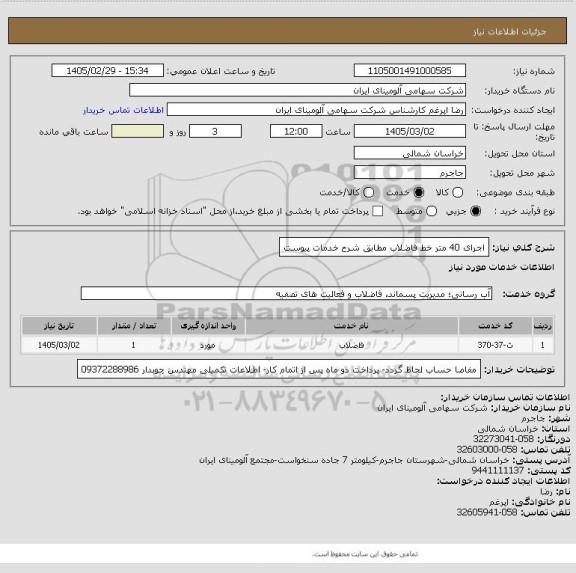576x573 pixels.
Task: Click the organization phone number 32603000-058
Action: pos(487,449)
